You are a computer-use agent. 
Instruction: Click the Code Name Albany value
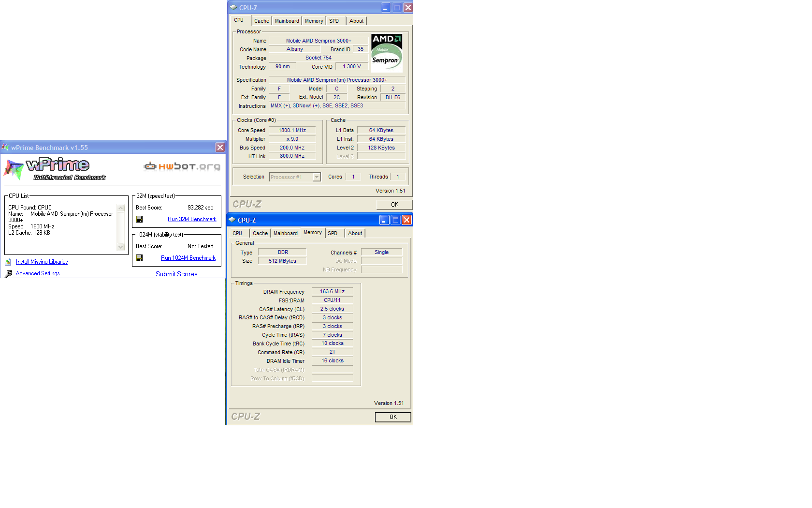pyautogui.click(x=295, y=49)
